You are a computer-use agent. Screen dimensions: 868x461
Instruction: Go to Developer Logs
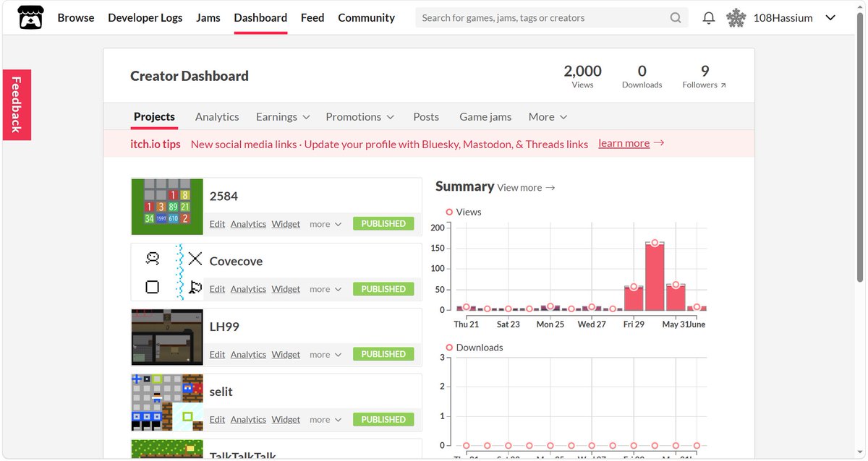(x=145, y=17)
